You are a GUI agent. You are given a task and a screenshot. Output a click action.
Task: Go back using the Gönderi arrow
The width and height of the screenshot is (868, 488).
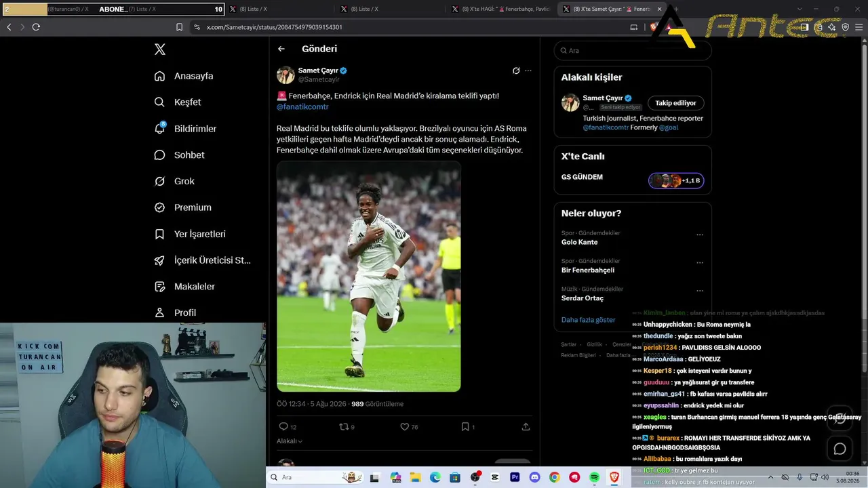281,49
